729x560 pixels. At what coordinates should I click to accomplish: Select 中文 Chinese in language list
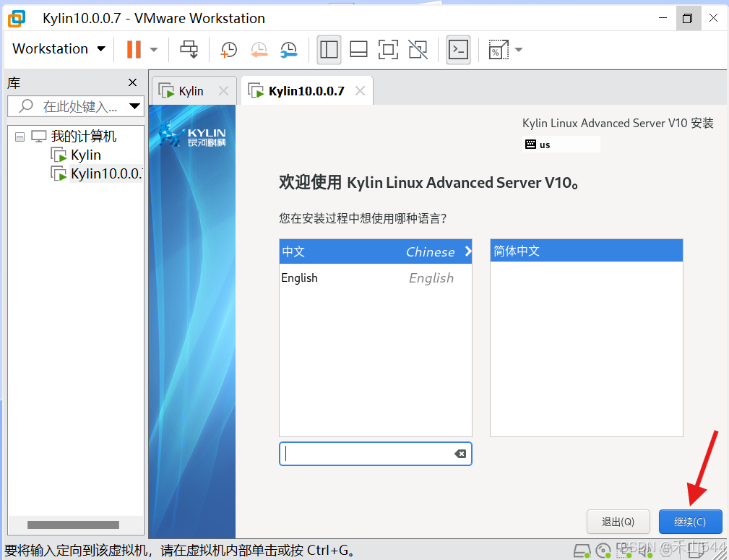tap(376, 251)
